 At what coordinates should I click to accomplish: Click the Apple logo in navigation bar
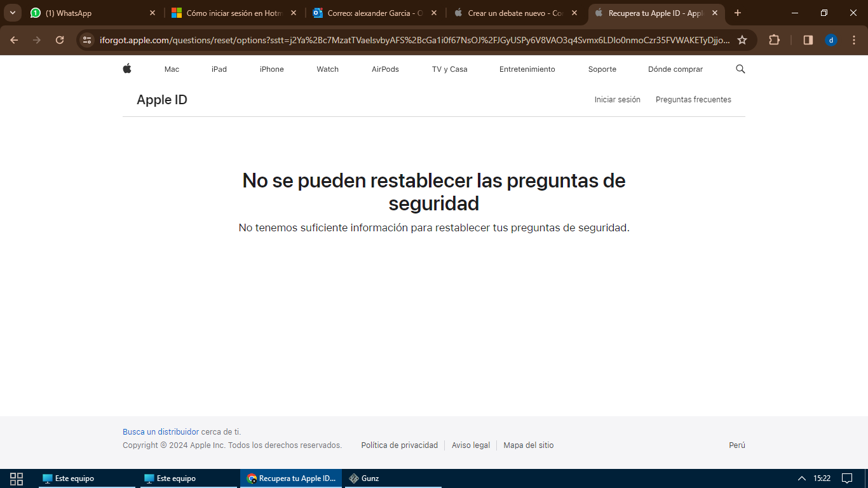pos(127,69)
